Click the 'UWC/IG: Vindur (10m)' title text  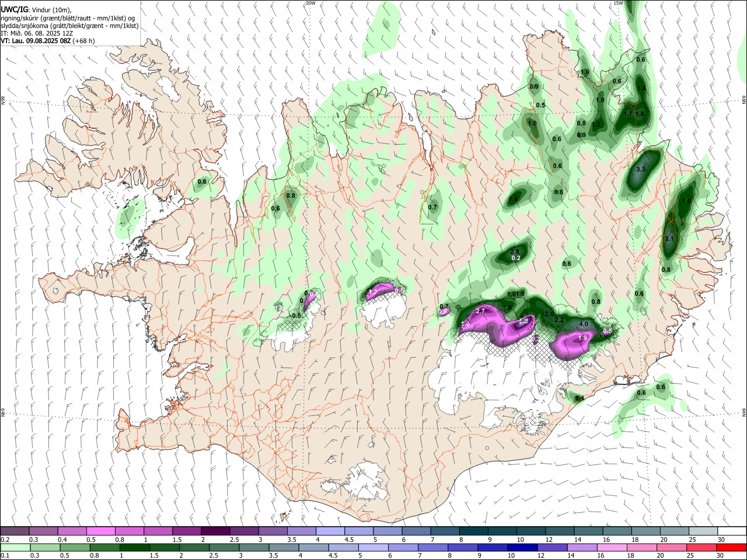click(35, 9)
